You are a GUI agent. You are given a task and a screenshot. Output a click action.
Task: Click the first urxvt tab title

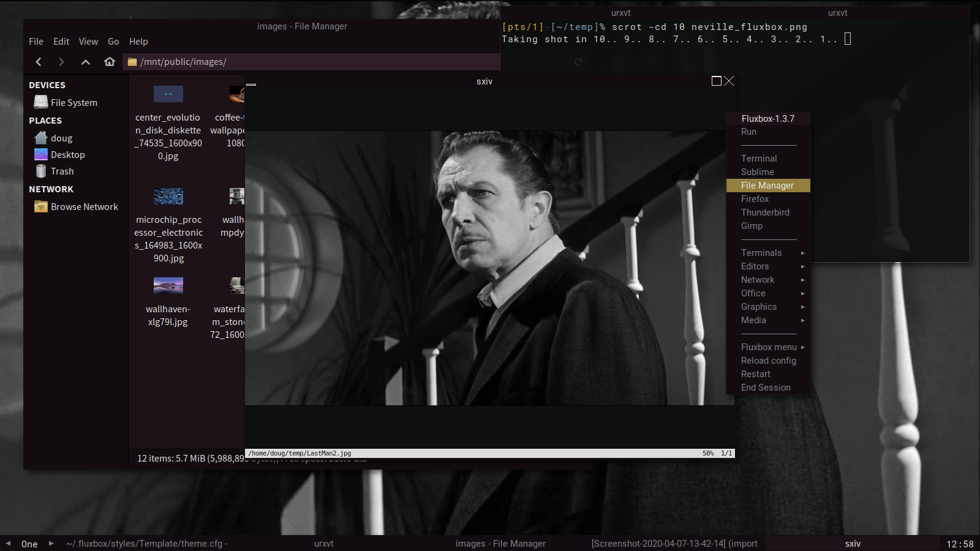[621, 13]
